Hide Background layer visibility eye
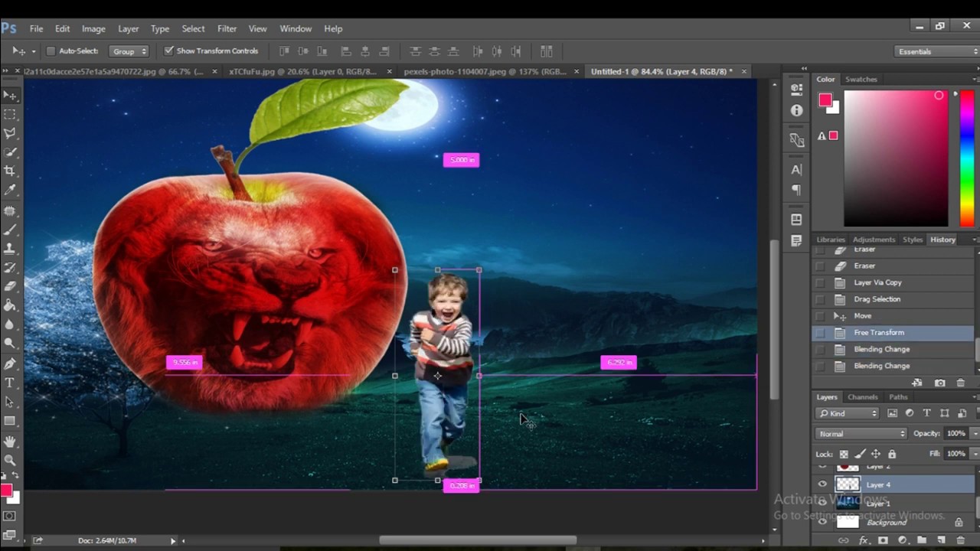The image size is (980, 551). click(x=822, y=522)
